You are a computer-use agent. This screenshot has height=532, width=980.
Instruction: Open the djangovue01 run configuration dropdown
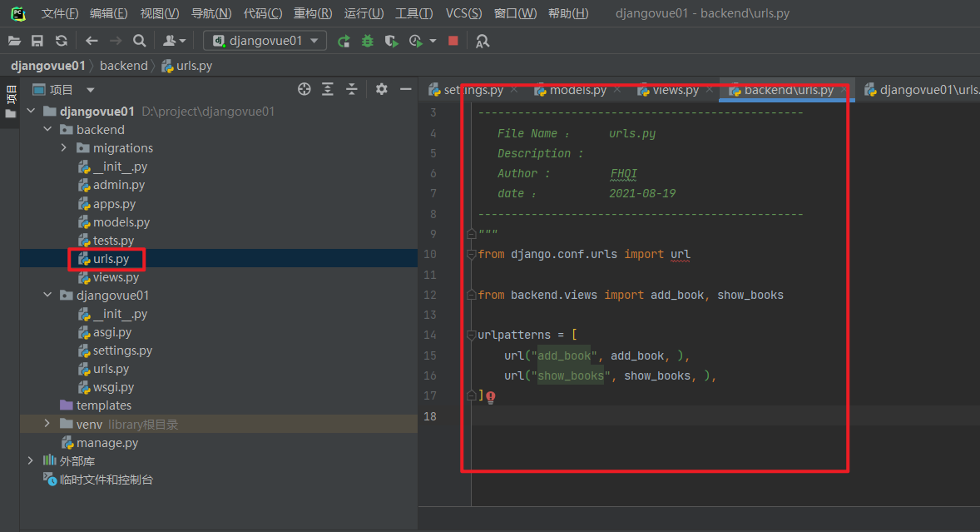coord(265,41)
